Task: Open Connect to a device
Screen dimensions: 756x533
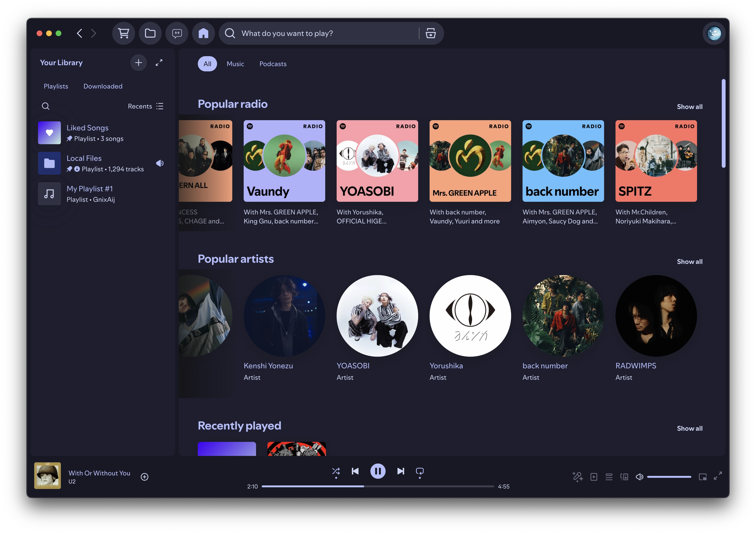Action: tap(624, 477)
